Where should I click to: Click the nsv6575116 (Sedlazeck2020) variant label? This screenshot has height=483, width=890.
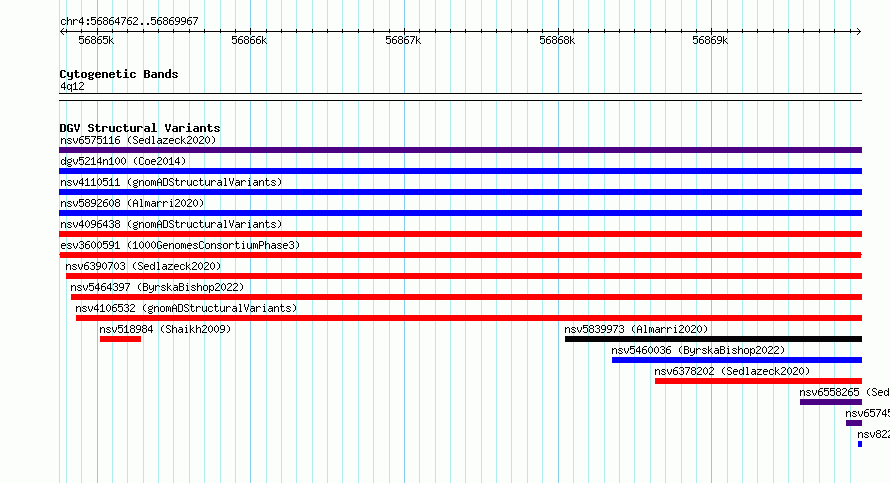point(138,140)
